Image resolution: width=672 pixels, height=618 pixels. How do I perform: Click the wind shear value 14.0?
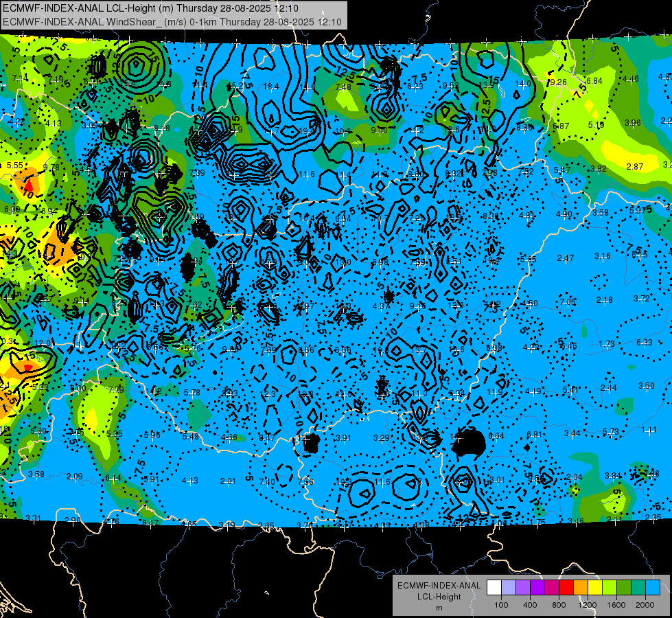pyautogui.click(x=523, y=84)
